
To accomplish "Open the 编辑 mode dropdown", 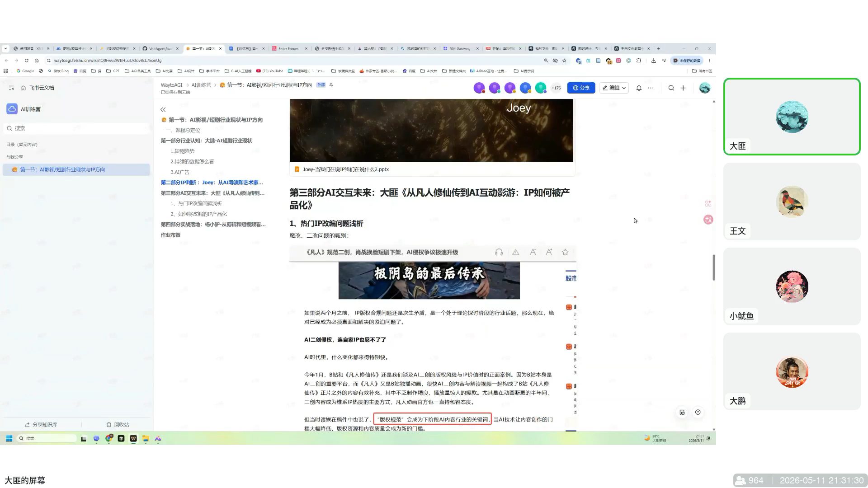I will [x=614, y=88].
